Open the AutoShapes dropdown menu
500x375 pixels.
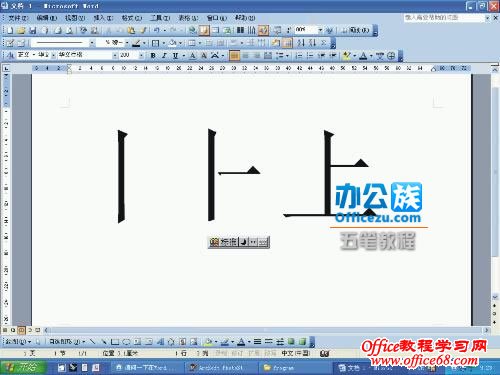pyautogui.click(x=67, y=342)
